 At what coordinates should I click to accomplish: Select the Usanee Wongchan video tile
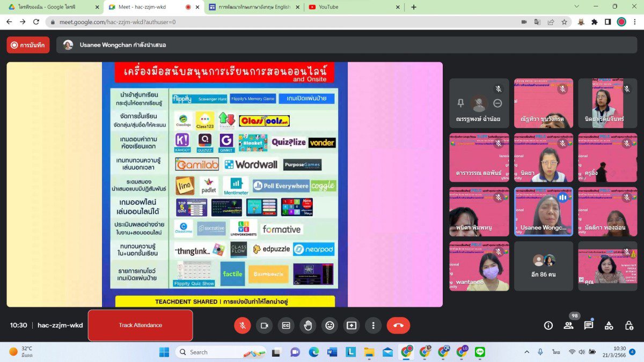coord(544,212)
